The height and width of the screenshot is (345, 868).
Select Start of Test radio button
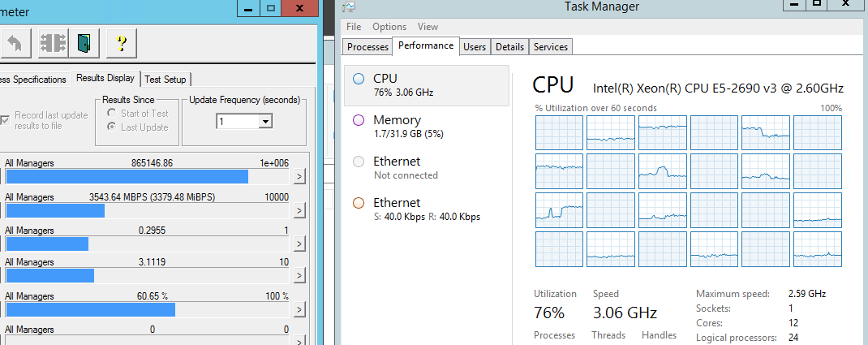coord(112,114)
